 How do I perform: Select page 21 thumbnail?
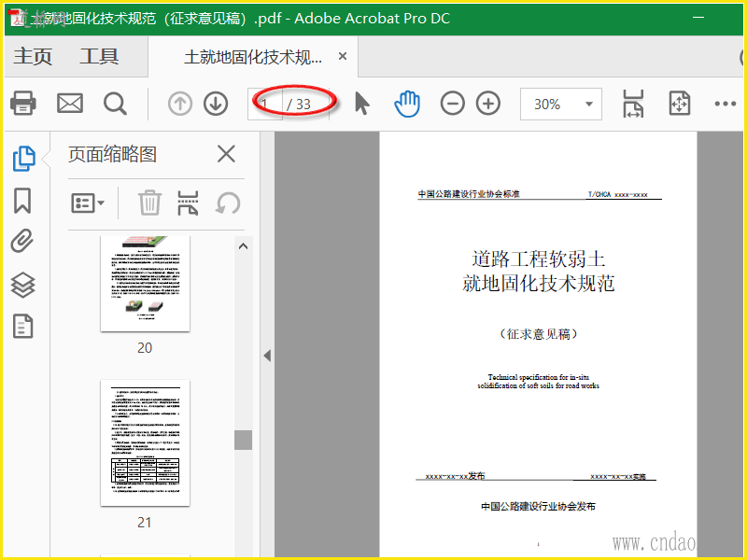click(x=145, y=442)
